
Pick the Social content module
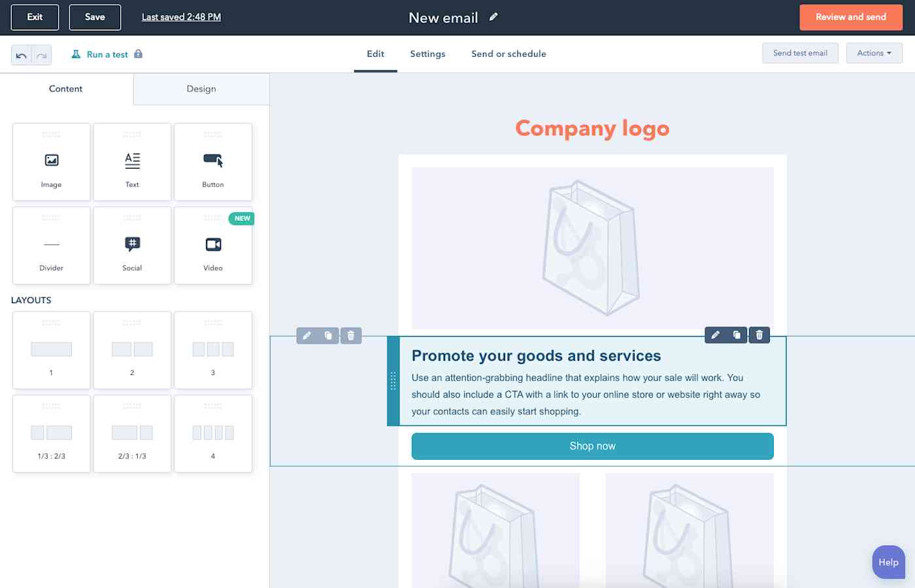[132, 246]
